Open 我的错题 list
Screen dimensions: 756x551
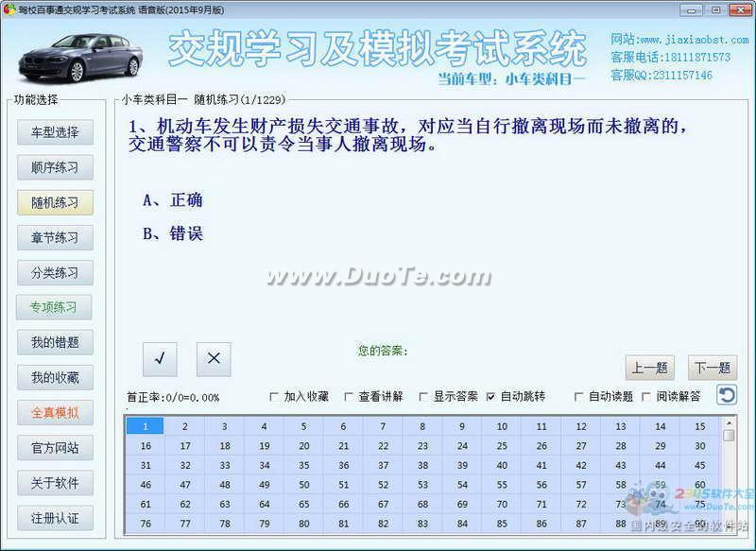(55, 342)
